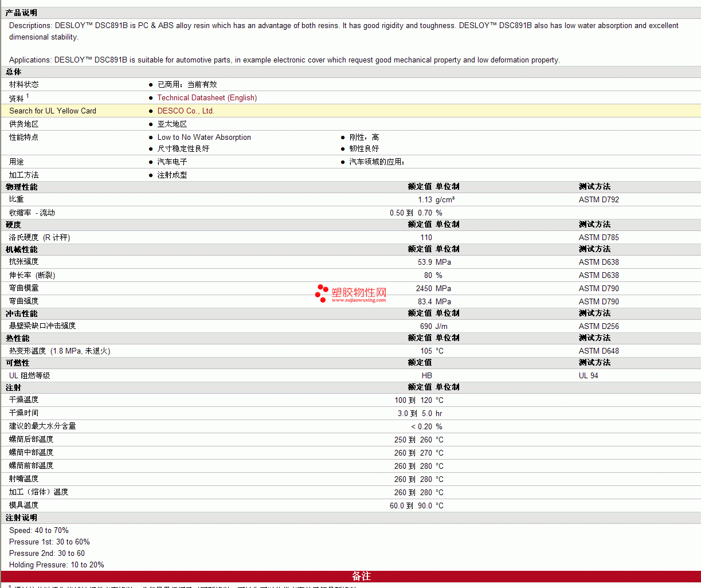This screenshot has height=588, width=701.
Task: Click the 弯曲模量 row label
Action: click(24, 288)
